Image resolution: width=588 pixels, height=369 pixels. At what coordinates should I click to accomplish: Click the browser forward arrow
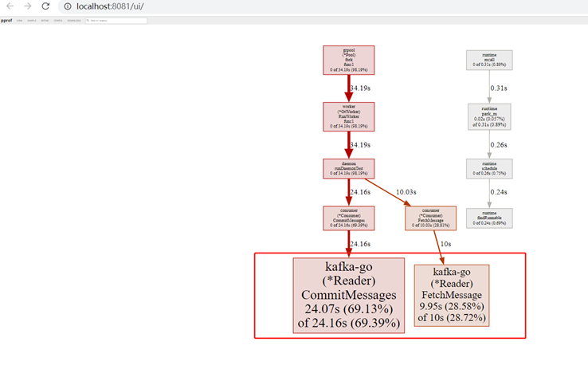28,6
